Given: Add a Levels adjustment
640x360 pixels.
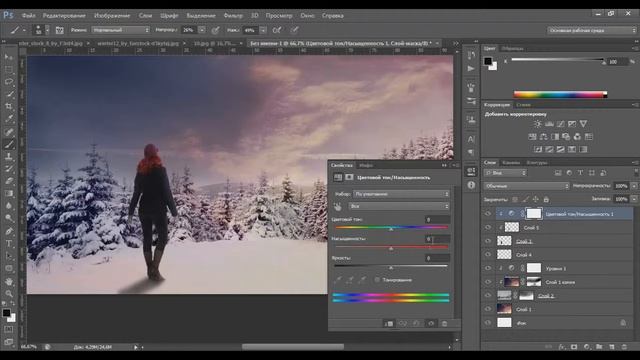Looking at the screenshot, I should pyautogui.click(x=549, y=124).
